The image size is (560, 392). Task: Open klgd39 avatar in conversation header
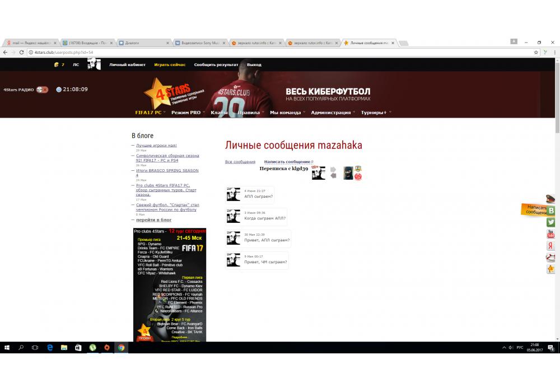click(x=318, y=173)
